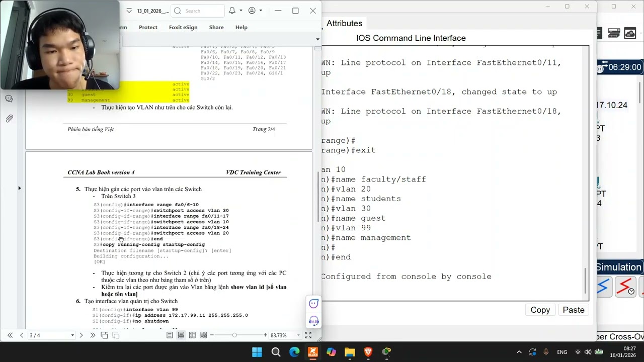Adjust Foxit zoom slider handle
This screenshot has height=362, width=644.
234,335
